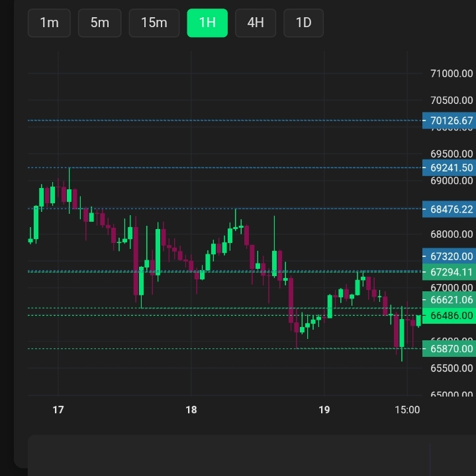Click the 70126.67 price level label
Image resolution: width=476 pixels, height=476 pixels.
pos(450,120)
